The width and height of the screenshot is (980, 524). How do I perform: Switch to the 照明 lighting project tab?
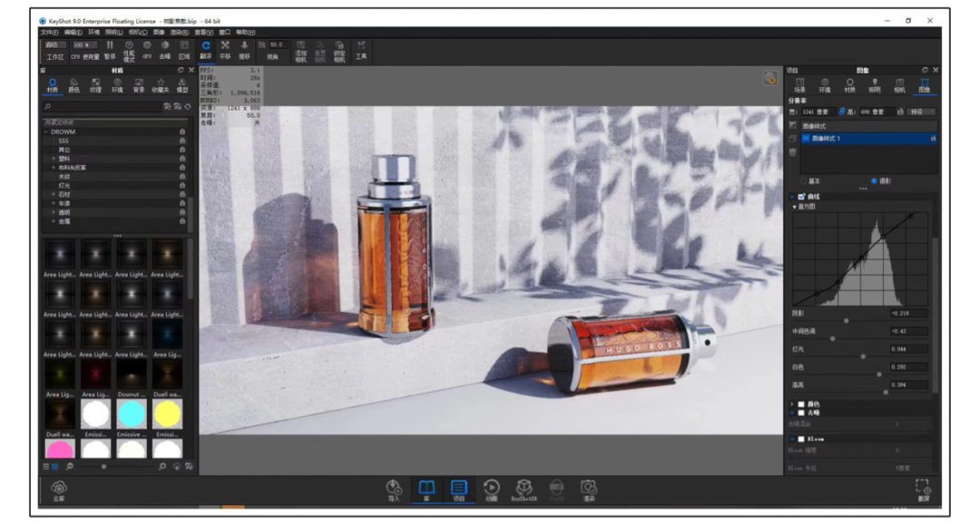(x=875, y=85)
